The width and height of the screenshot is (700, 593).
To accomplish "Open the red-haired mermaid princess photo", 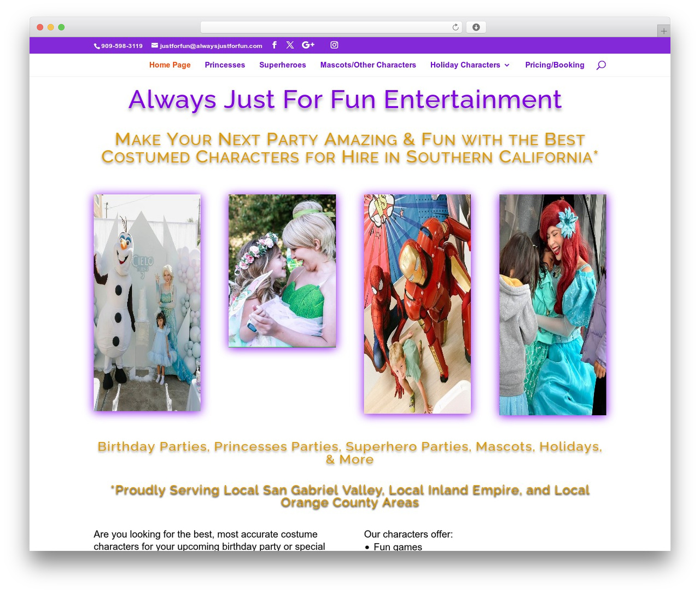I will click(x=553, y=305).
